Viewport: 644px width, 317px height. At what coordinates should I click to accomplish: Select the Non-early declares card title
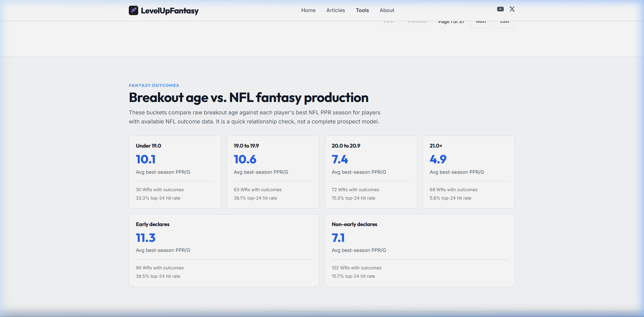point(355,224)
